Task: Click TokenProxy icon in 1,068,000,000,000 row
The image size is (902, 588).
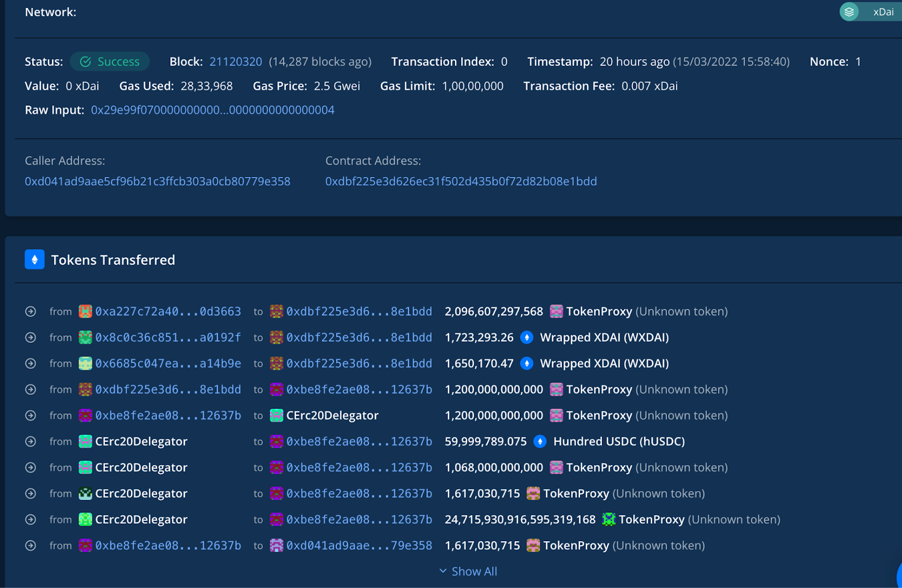Action: pos(556,467)
